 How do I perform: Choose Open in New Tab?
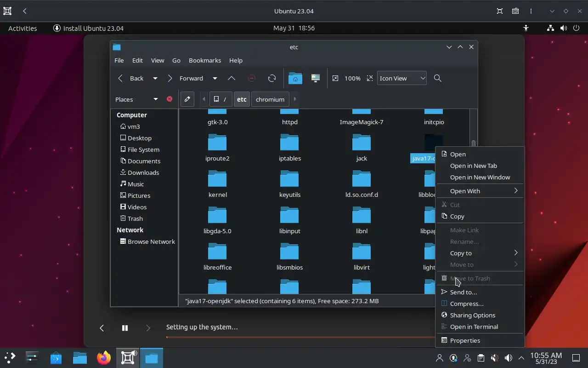(480, 166)
